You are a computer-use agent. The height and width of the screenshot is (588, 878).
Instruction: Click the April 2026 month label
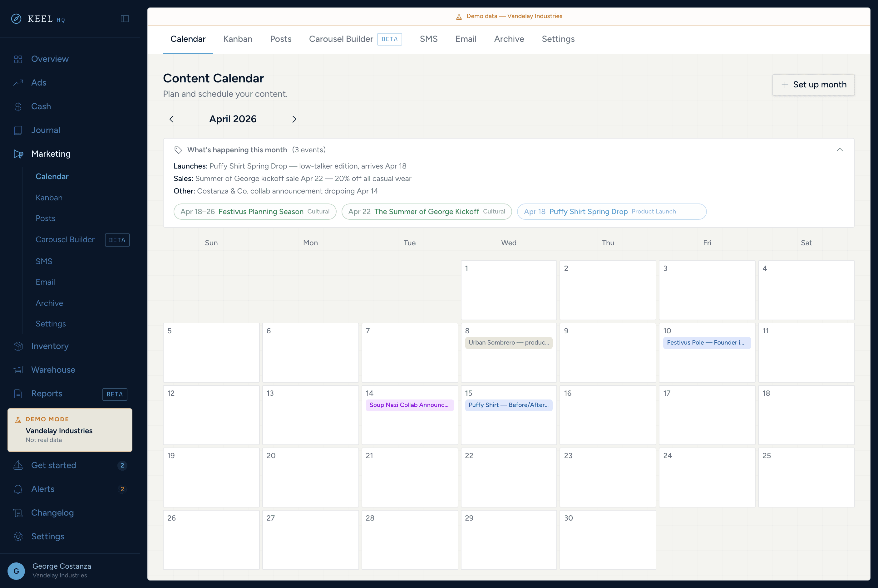tap(233, 119)
